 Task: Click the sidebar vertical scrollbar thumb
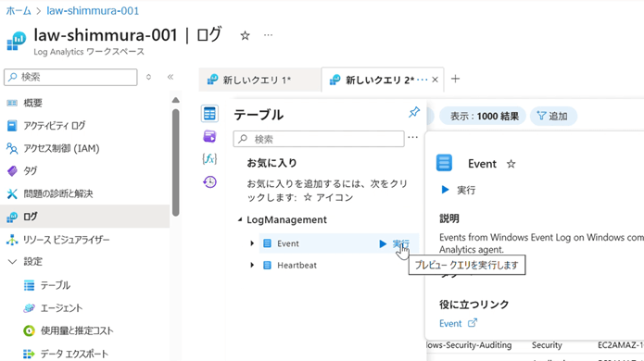coord(176,162)
